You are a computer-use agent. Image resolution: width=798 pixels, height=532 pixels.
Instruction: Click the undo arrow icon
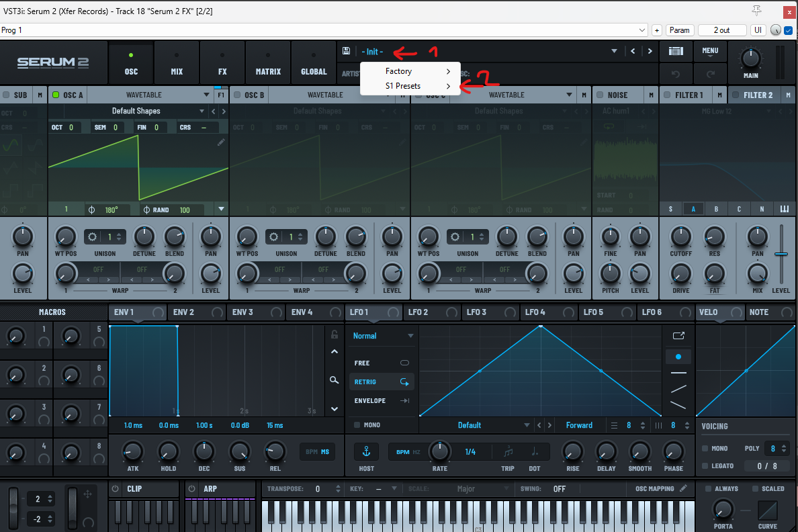[675, 75]
